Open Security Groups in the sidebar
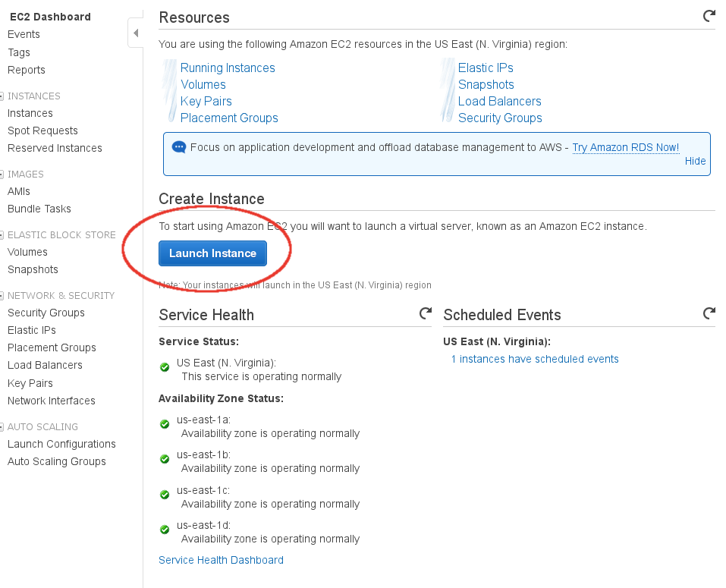Viewport: 726px width, 588px height. 46,313
